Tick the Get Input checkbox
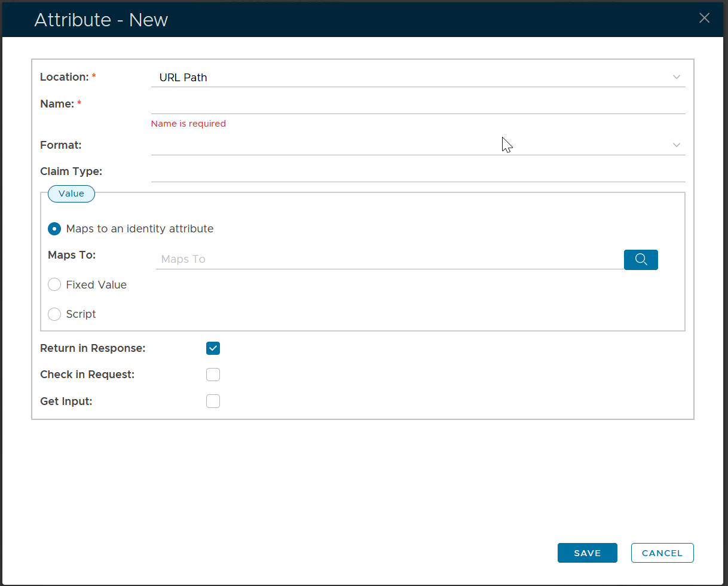The width and height of the screenshot is (728, 586). [213, 401]
